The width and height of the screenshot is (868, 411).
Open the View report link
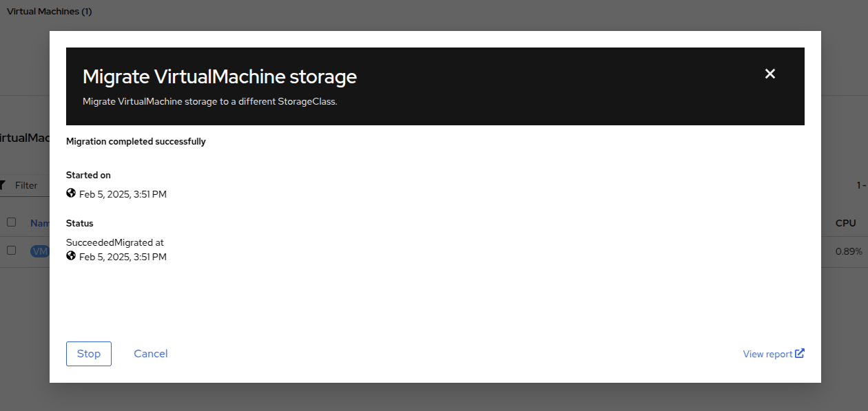767,354
